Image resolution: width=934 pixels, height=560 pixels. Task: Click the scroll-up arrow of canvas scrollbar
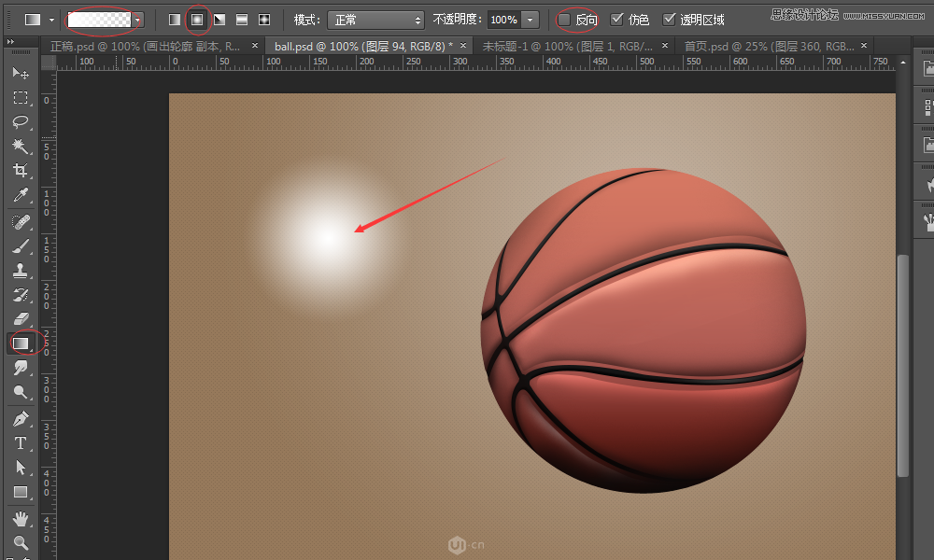[x=903, y=62]
